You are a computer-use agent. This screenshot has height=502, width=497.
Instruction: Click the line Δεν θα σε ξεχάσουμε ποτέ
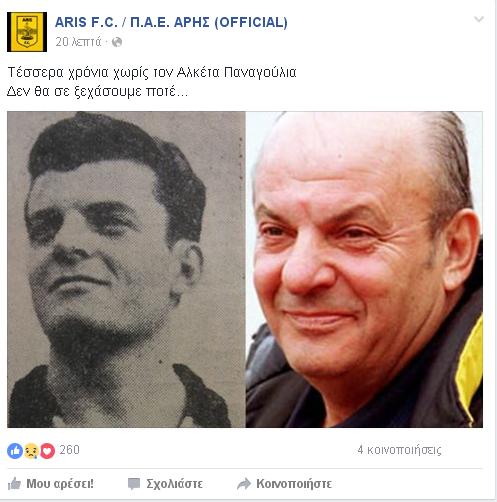[97, 91]
